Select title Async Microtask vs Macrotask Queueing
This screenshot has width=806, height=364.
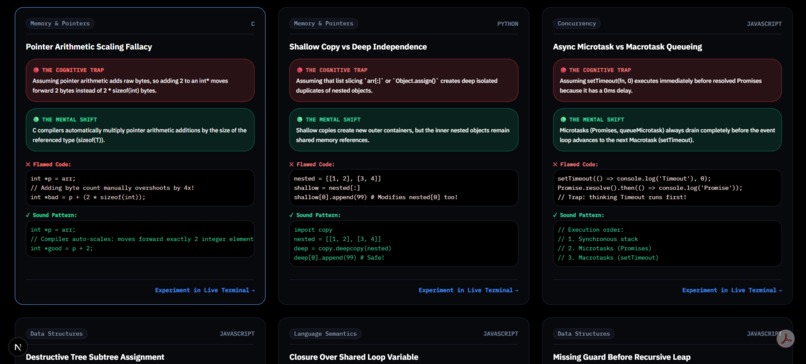pos(628,47)
